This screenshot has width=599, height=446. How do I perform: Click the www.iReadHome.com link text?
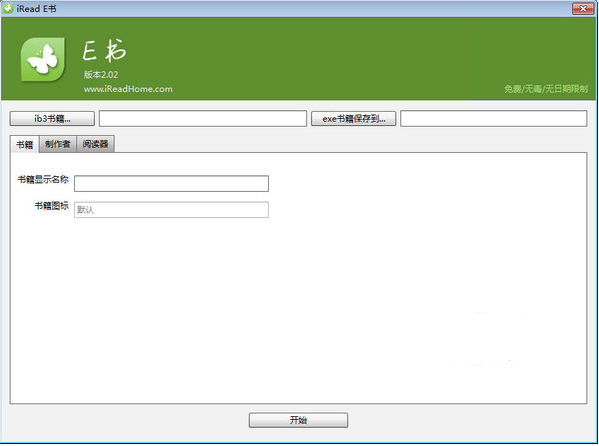pyautogui.click(x=128, y=89)
